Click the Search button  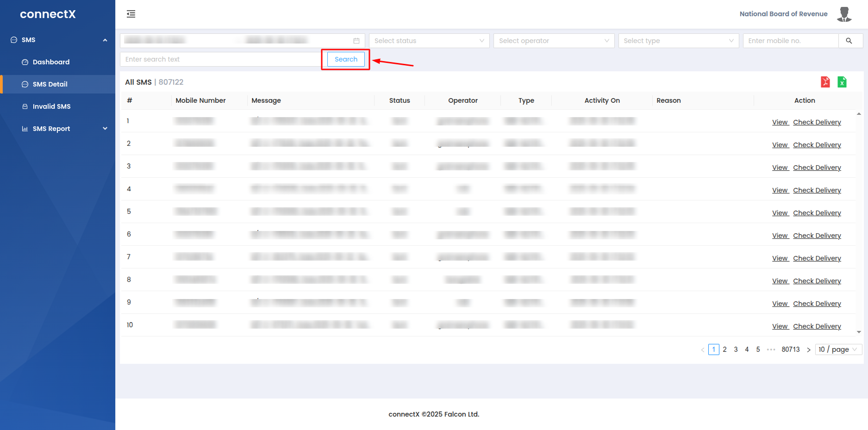pos(346,59)
